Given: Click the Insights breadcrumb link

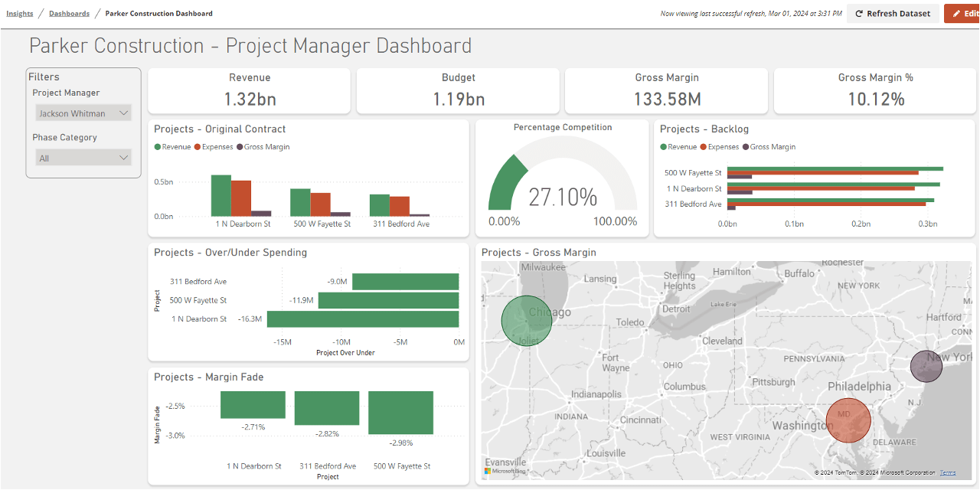Looking at the screenshot, I should tap(19, 13).
